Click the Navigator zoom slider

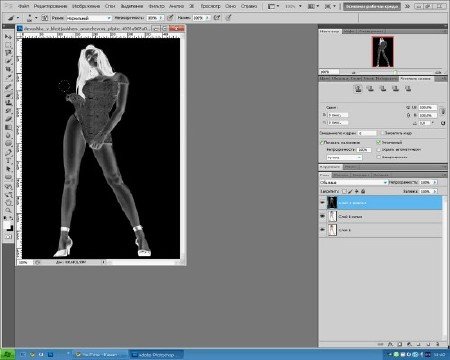click(395, 72)
